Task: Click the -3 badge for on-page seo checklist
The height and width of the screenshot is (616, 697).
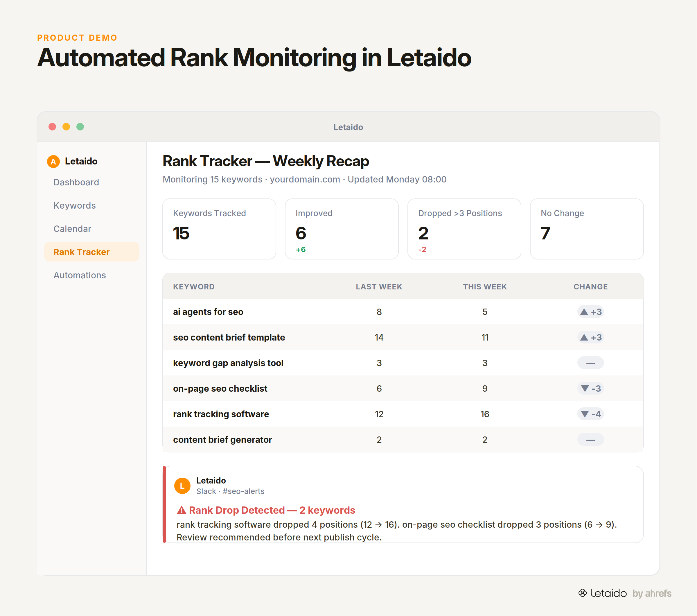Action: pyautogui.click(x=591, y=388)
